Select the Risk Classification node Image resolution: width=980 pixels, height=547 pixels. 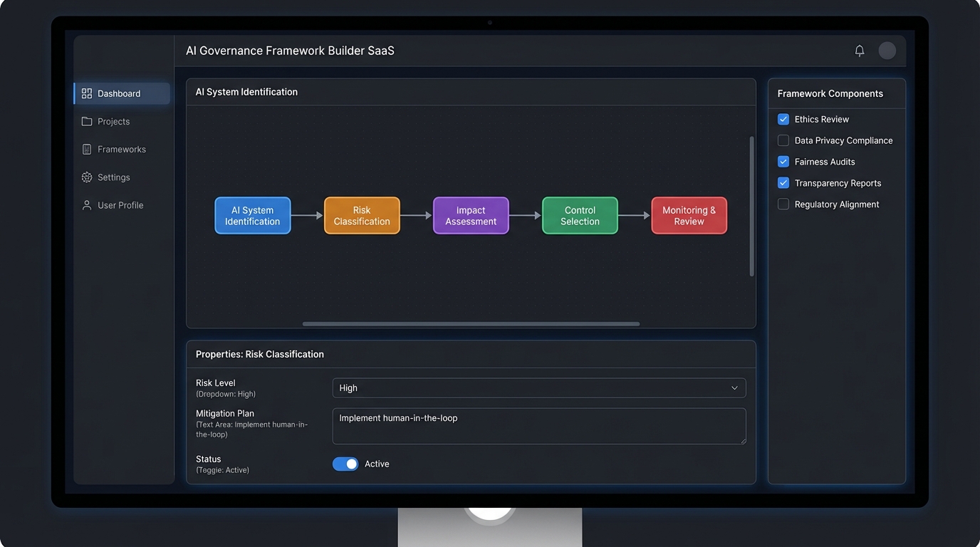coord(361,215)
